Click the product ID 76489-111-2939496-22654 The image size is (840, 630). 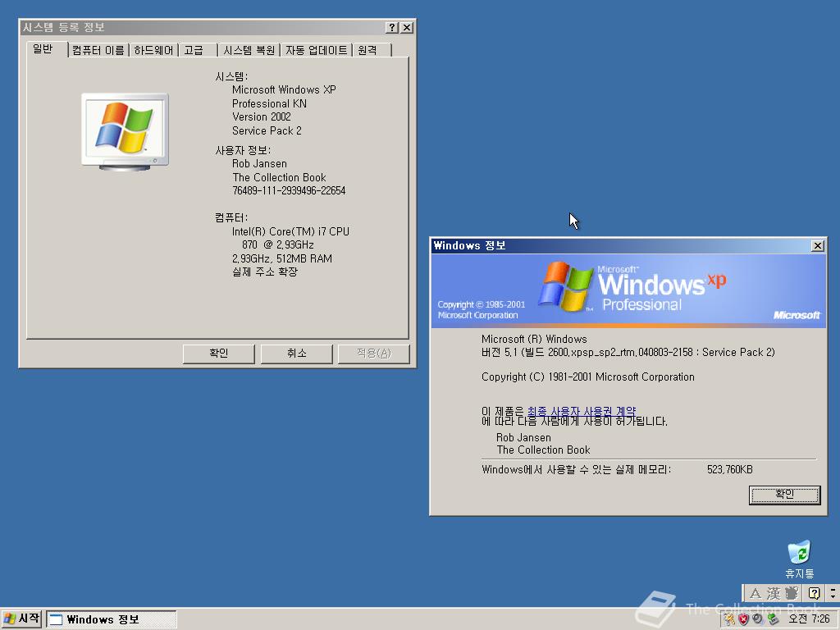tap(289, 190)
